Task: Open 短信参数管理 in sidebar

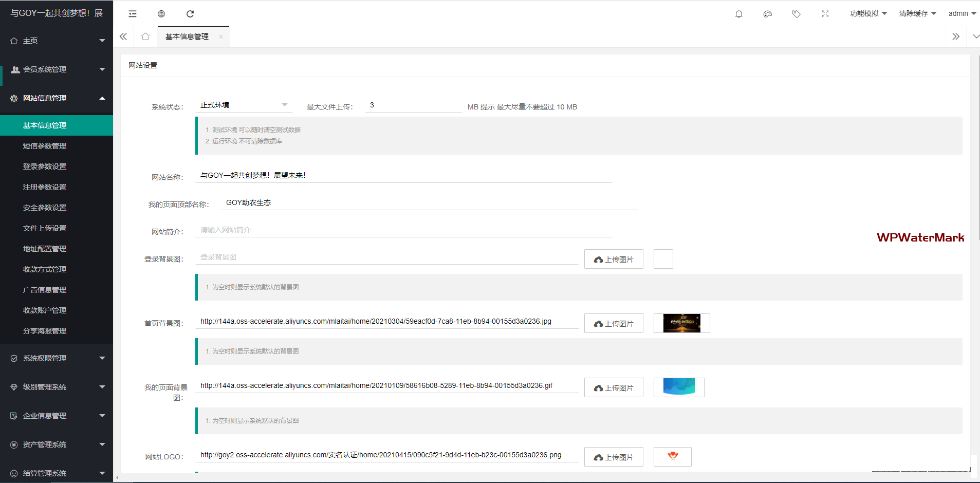Action: click(x=45, y=146)
